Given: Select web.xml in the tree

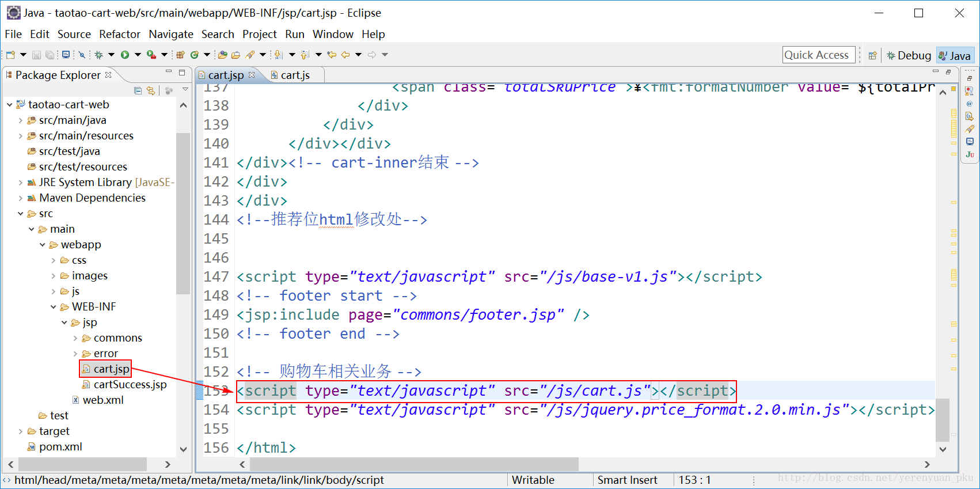Looking at the screenshot, I should pyautogui.click(x=98, y=400).
